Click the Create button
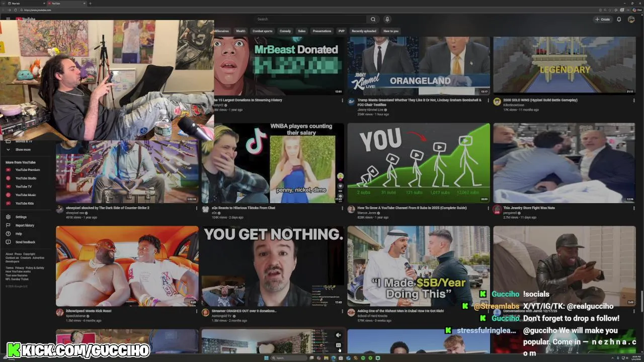Screen dimensions: 644x362 [x=602, y=19]
